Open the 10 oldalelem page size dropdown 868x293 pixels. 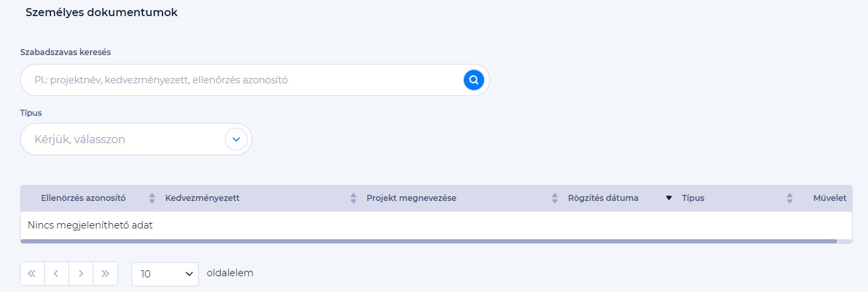click(x=165, y=274)
